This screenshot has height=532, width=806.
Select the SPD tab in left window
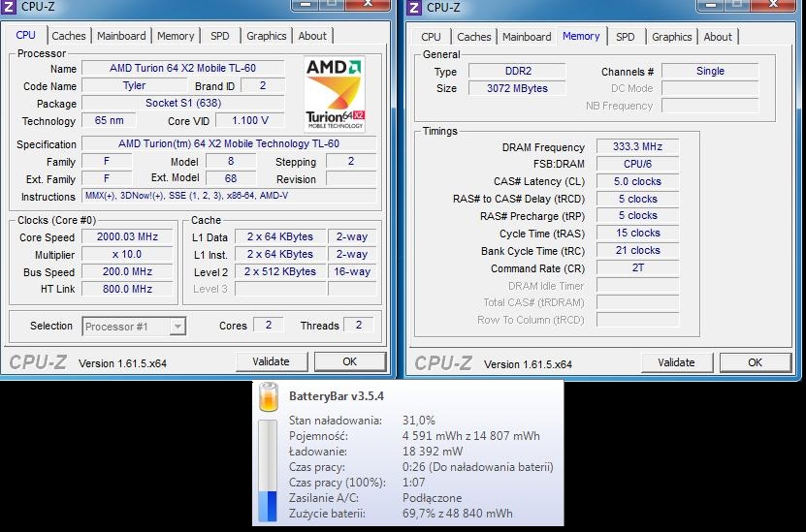coord(219,36)
